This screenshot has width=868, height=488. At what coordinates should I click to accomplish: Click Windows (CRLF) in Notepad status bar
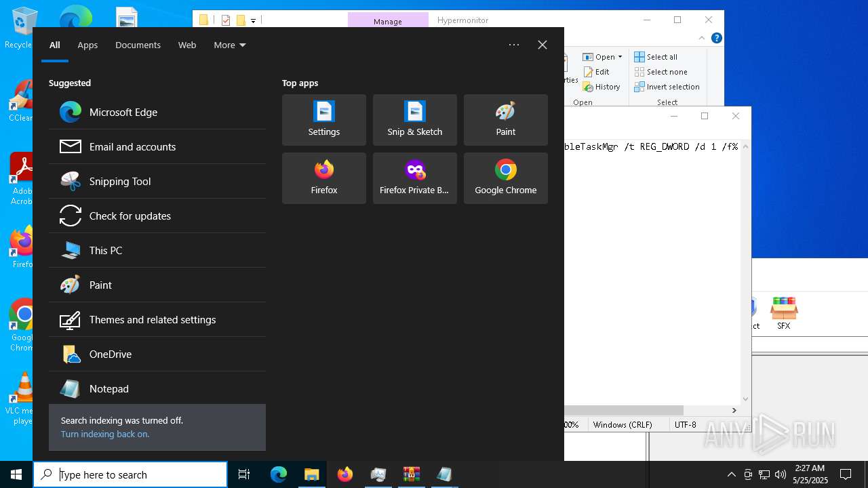(x=623, y=424)
